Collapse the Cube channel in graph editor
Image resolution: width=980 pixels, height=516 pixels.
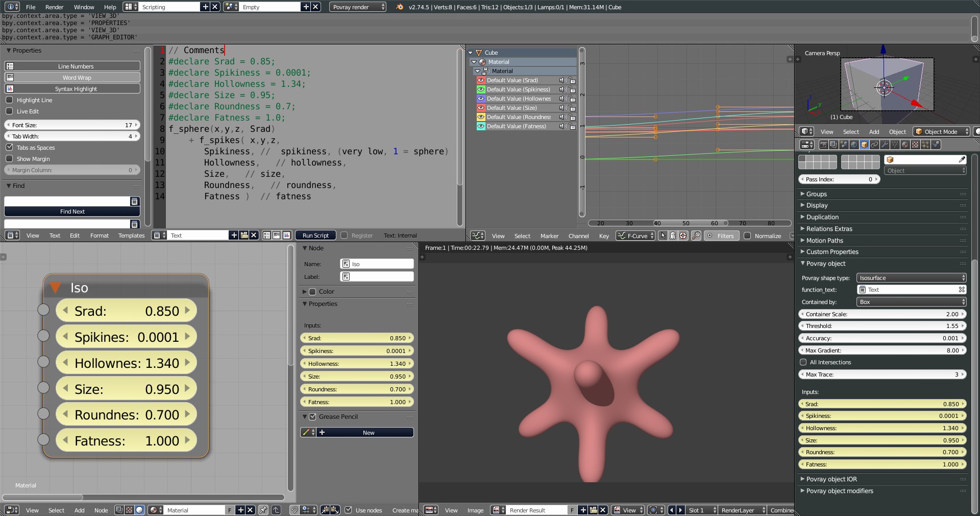pyautogui.click(x=471, y=53)
